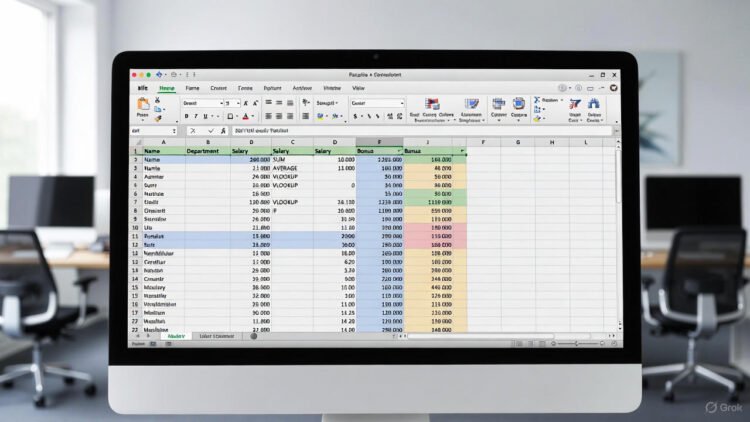Click the fx insert function icon
Image resolution: width=750 pixels, height=422 pixels.
(x=223, y=131)
